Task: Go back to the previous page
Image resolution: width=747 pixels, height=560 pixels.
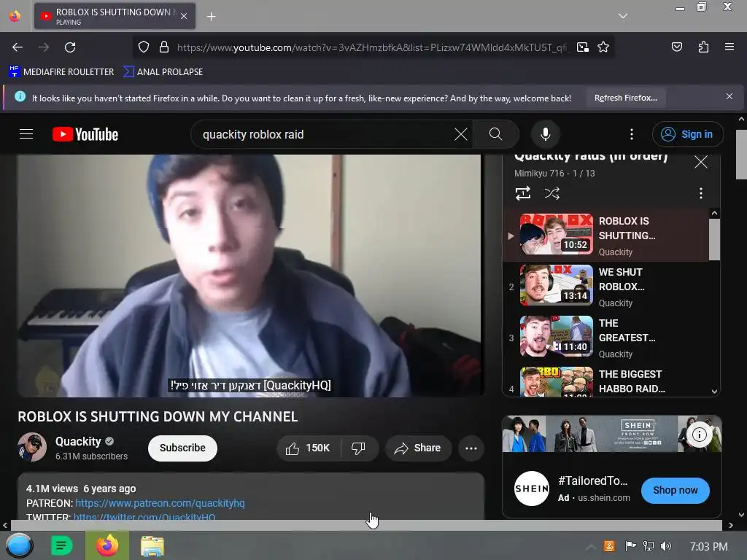Action: point(18,47)
